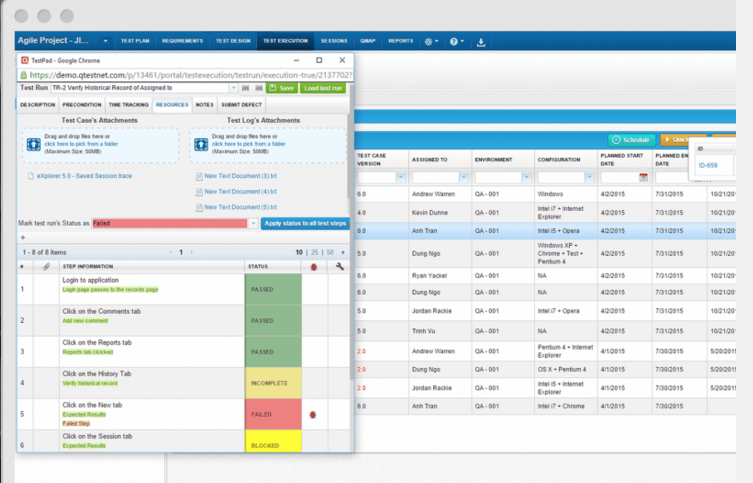
Task: Click upload icon in Test Log's Attachments
Action: (200, 145)
